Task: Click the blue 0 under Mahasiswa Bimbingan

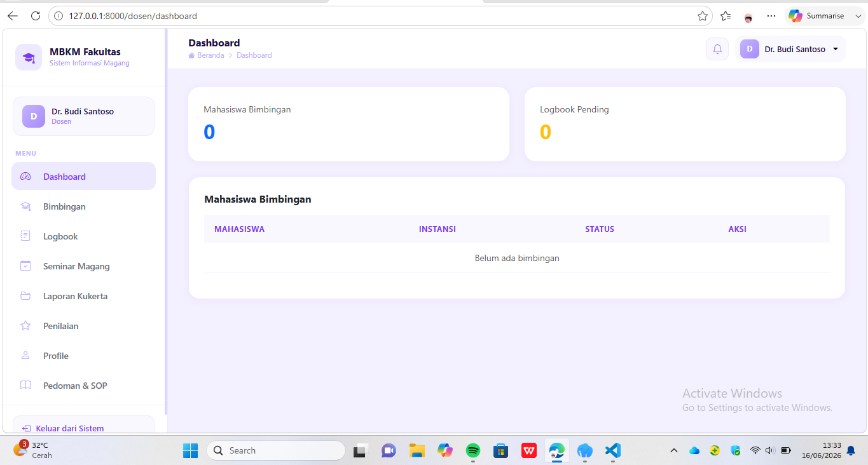Action: click(x=209, y=132)
